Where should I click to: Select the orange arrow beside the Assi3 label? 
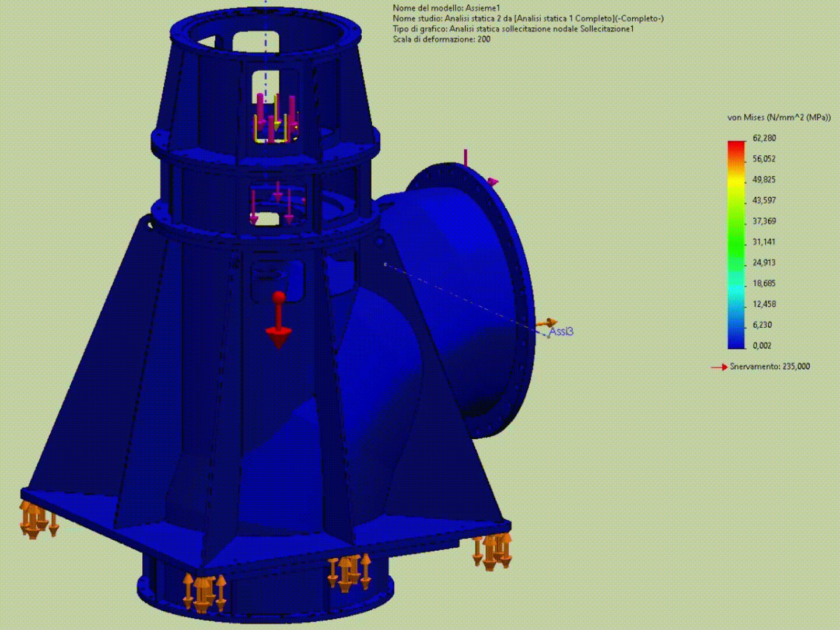click(x=547, y=323)
